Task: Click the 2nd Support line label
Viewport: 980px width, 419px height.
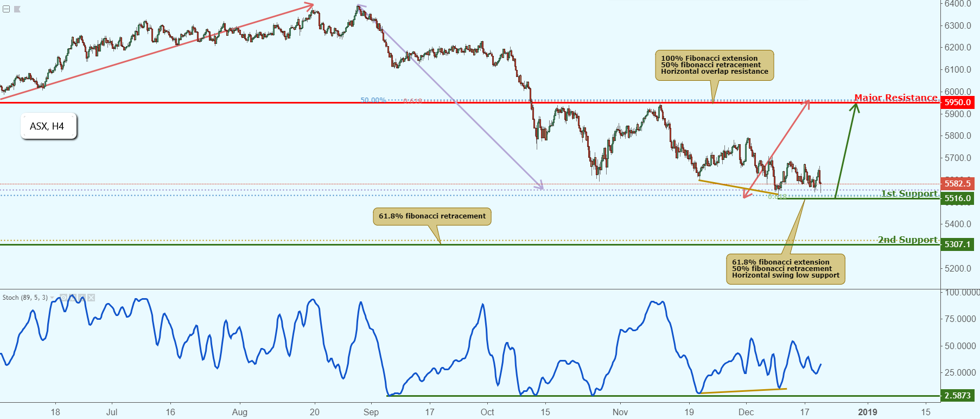Action: point(908,240)
